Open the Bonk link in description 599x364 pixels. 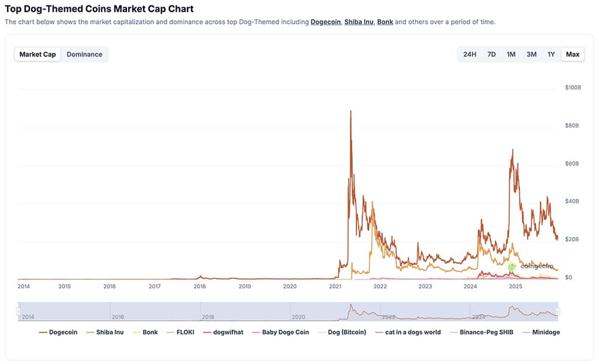click(x=385, y=22)
